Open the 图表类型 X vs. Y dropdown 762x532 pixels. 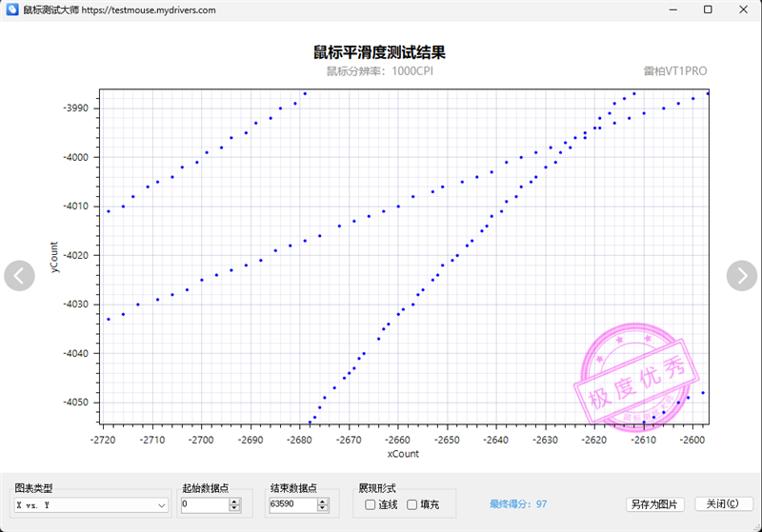[x=90, y=505]
